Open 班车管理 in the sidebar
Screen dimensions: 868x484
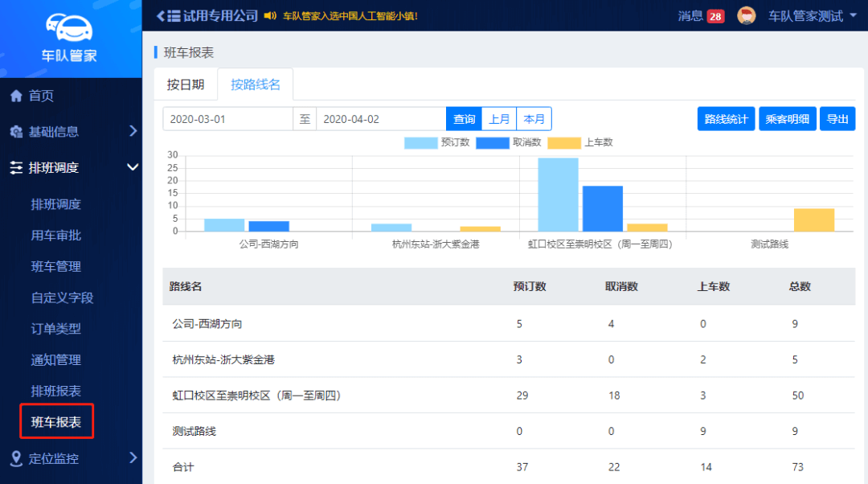56,266
